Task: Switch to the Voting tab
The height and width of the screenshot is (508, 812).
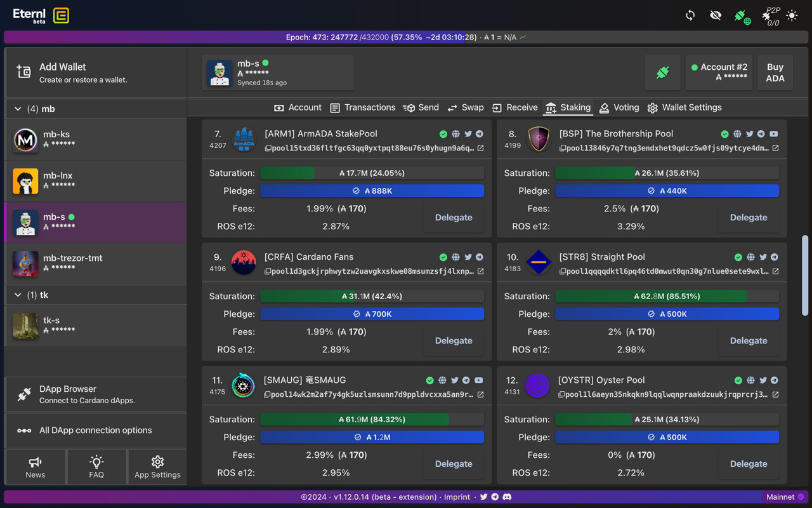Action: [x=619, y=107]
